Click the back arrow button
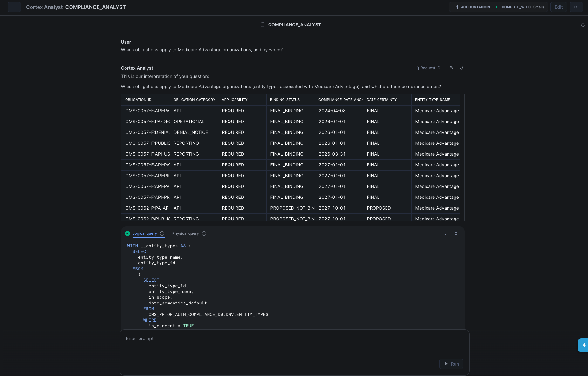 click(x=14, y=7)
